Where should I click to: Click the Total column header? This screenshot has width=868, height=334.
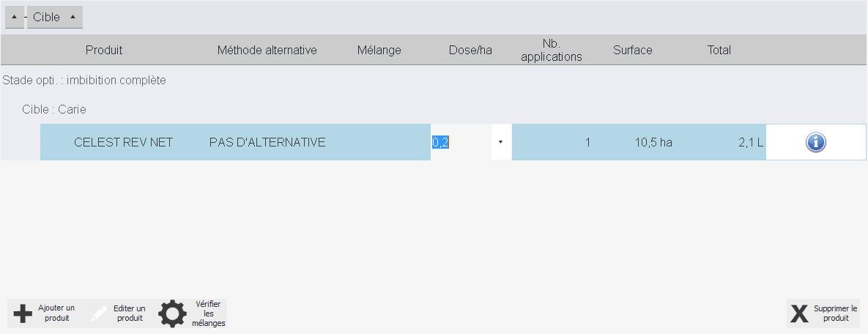719,51
